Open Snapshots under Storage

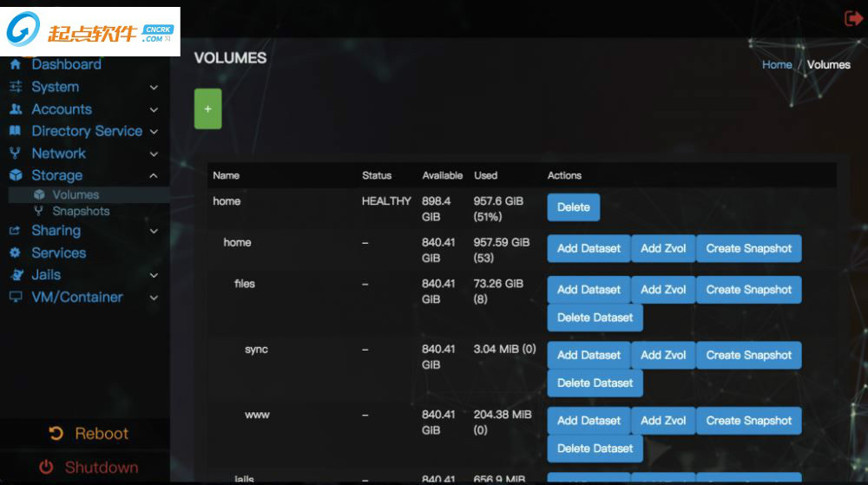[x=81, y=211]
